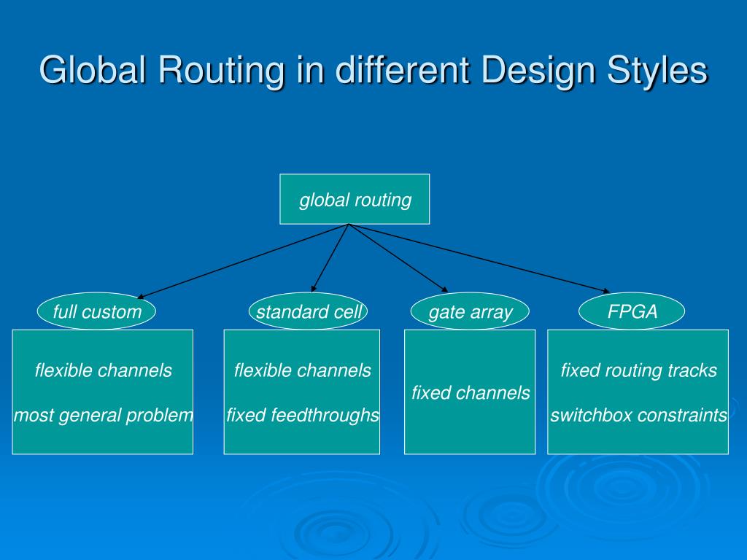This screenshot has height=560, width=747.
Task: Click the "most general problem" text
Action: pos(103,415)
